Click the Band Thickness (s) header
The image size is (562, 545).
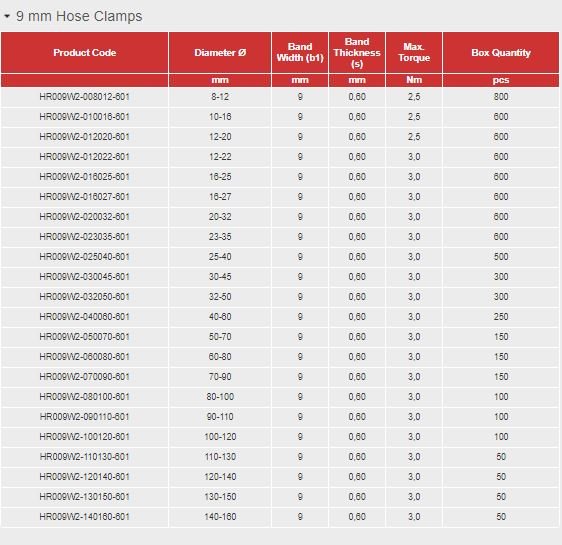coord(357,53)
